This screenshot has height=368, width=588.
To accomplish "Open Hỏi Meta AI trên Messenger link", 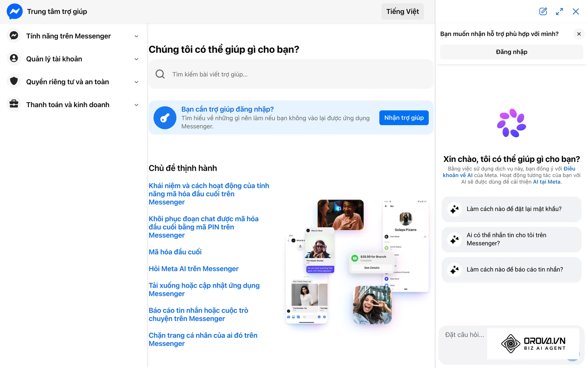I will (x=194, y=269).
